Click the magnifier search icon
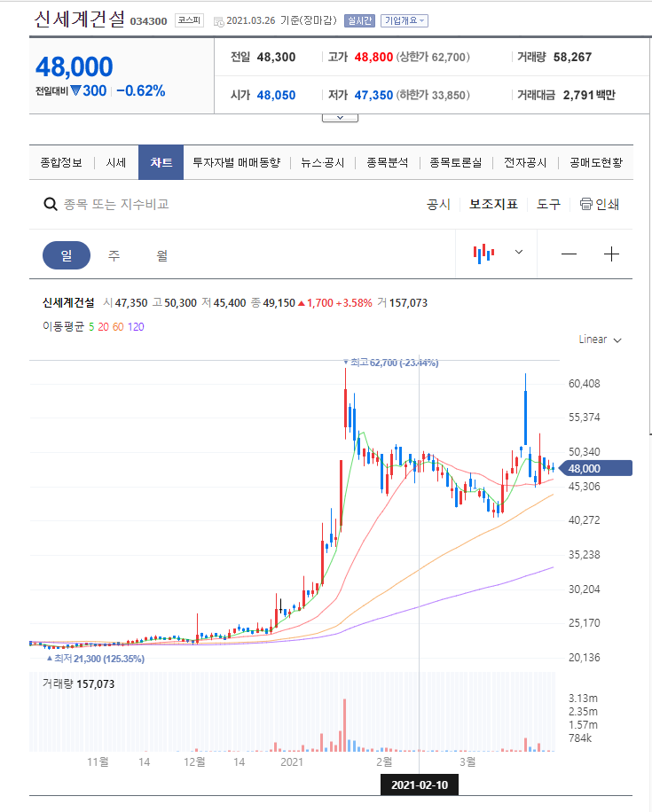The width and height of the screenshot is (652, 812). tap(51, 204)
